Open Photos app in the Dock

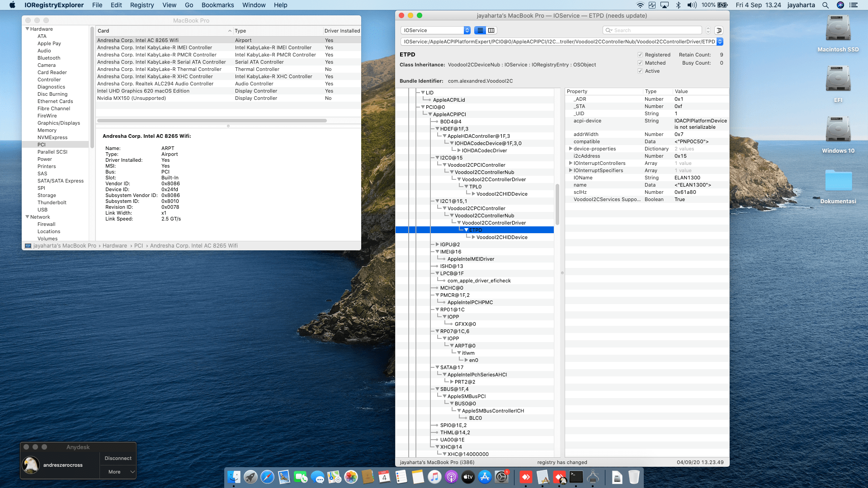pos(351,477)
